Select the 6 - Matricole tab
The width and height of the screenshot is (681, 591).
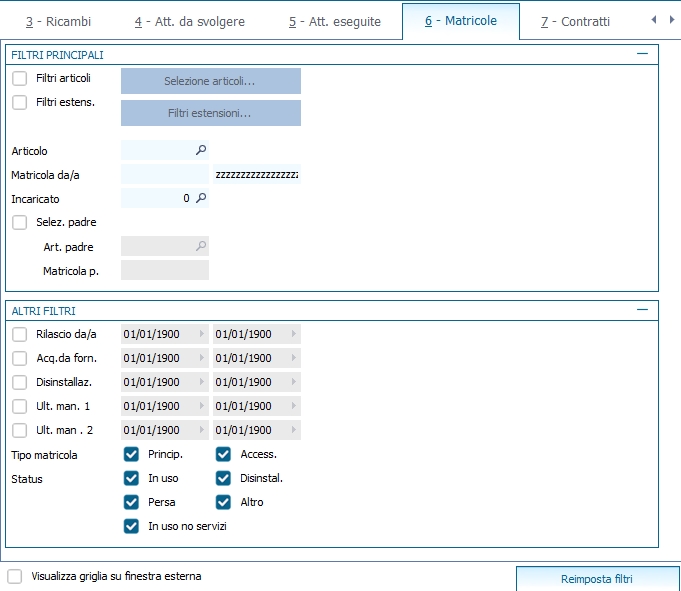click(x=461, y=21)
